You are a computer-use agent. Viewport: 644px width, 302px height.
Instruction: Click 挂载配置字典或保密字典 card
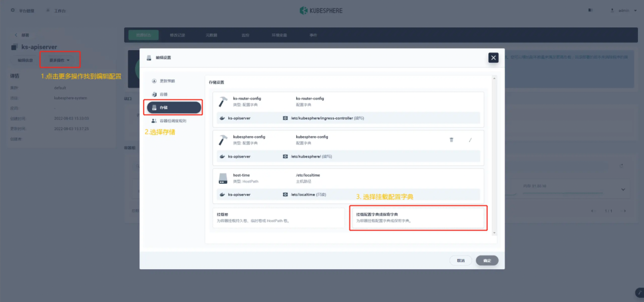click(418, 218)
